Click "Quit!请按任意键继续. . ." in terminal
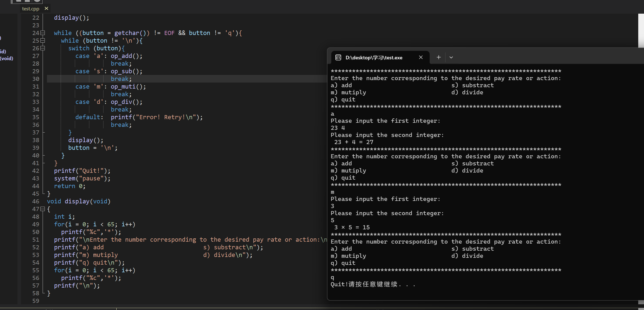Viewport: 644px width, 310px height. [373, 284]
